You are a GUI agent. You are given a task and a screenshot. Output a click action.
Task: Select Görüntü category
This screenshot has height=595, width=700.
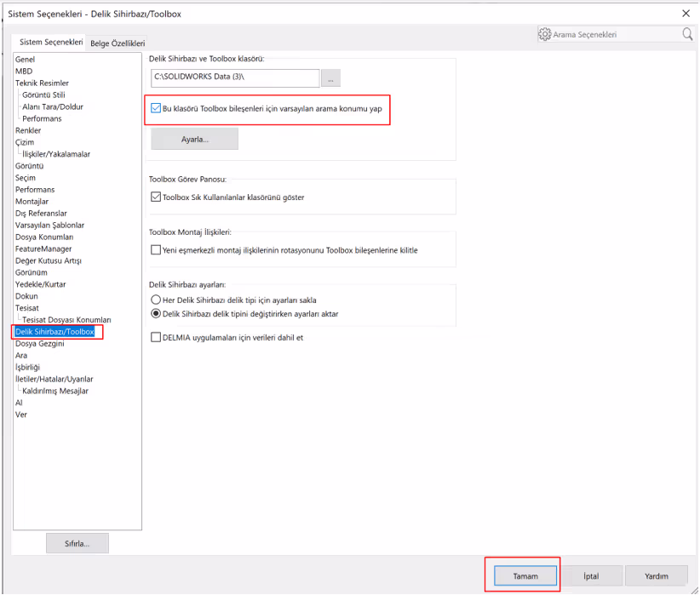coord(30,166)
